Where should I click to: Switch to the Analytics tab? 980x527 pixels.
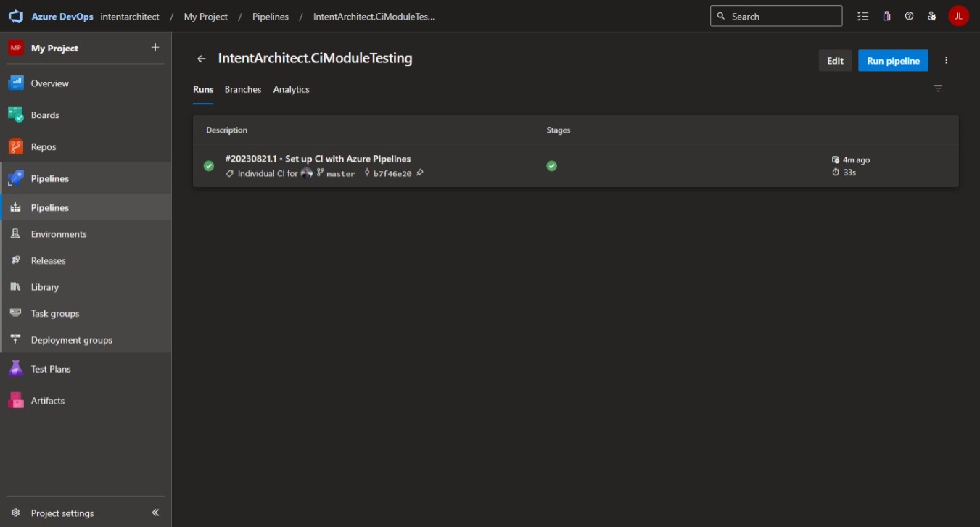click(x=292, y=89)
